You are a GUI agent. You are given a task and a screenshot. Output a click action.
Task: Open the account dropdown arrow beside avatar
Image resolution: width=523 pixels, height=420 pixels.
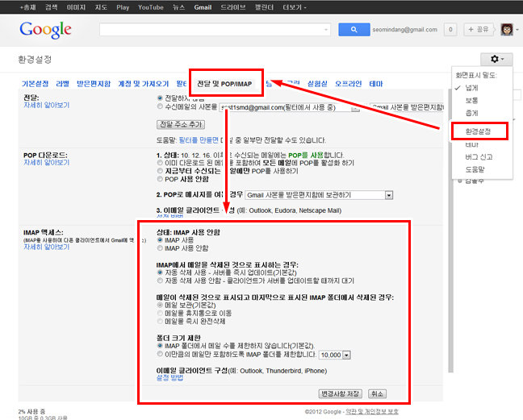[517, 30]
